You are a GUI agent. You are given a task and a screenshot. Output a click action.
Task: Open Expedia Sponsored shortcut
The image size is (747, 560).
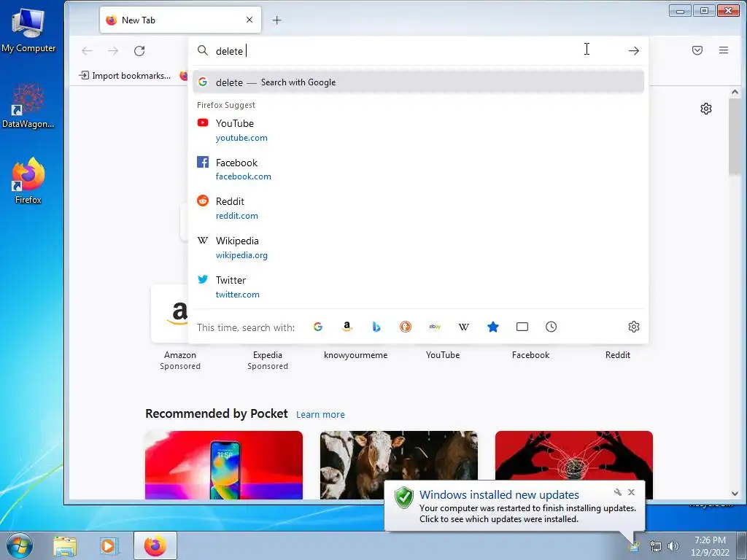268,360
